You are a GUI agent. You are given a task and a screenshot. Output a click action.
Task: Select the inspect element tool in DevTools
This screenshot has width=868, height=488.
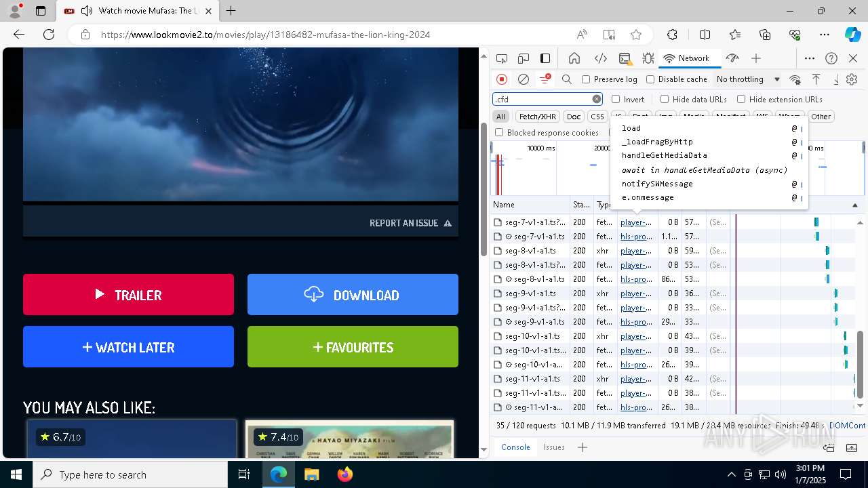502,58
